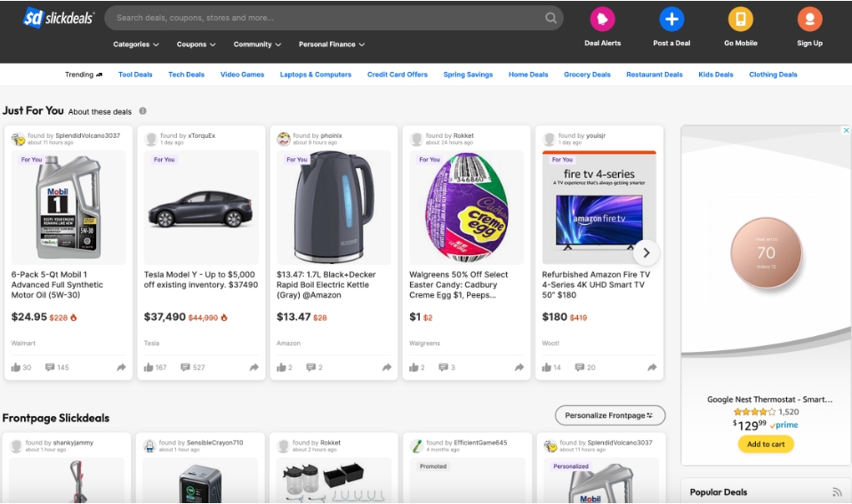This screenshot has height=504, width=852.
Task: Open Laptops & Computers deals
Action: pos(316,75)
